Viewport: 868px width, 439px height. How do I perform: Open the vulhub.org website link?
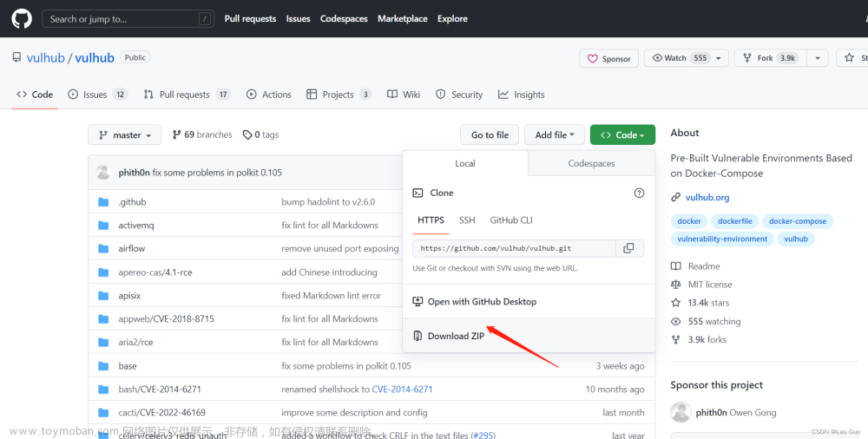[x=707, y=197]
